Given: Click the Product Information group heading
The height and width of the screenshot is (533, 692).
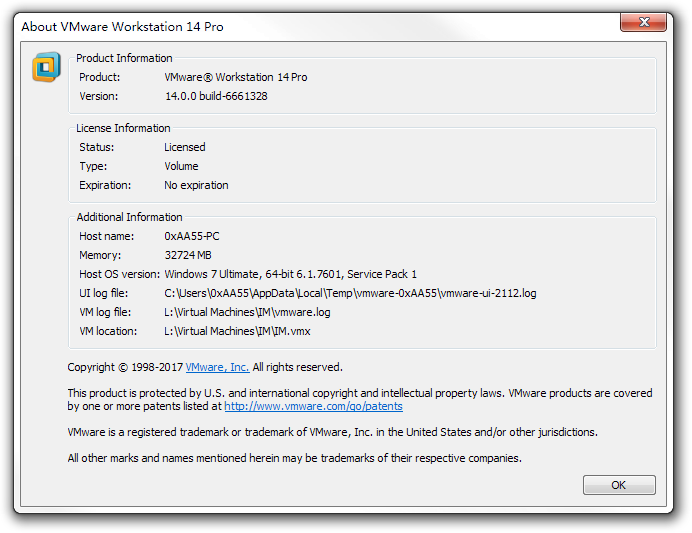Looking at the screenshot, I should 124,58.
